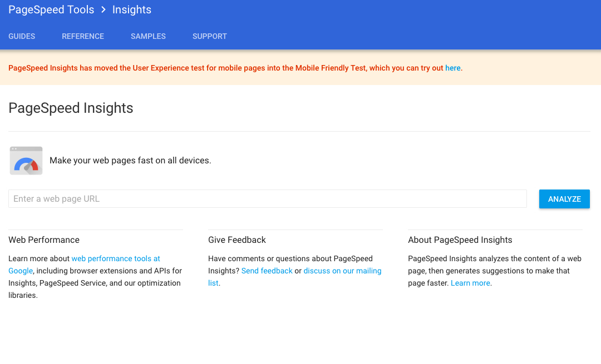Click the 'Send feedback' link
Viewport: 601px width, 364px height.
click(267, 271)
